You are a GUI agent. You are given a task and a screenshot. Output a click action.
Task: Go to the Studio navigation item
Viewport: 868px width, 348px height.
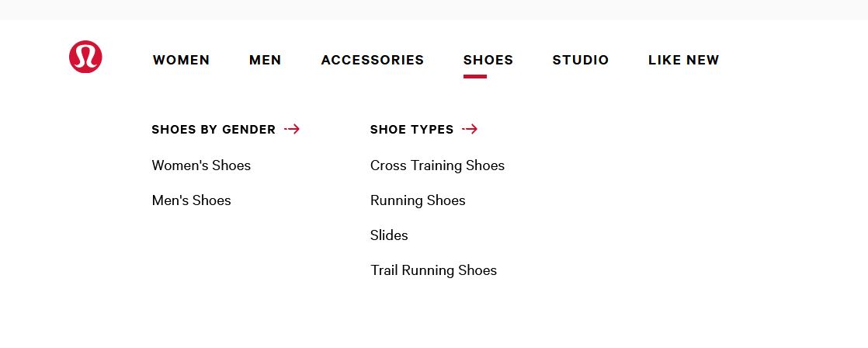pyautogui.click(x=581, y=60)
